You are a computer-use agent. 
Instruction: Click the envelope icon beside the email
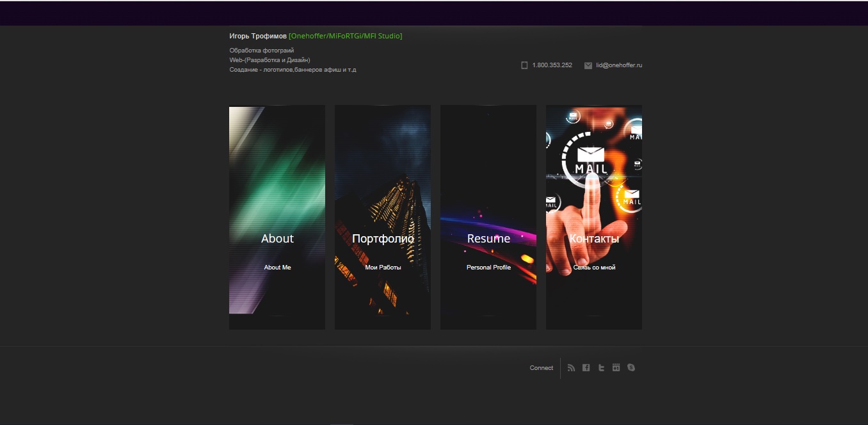[588, 65]
